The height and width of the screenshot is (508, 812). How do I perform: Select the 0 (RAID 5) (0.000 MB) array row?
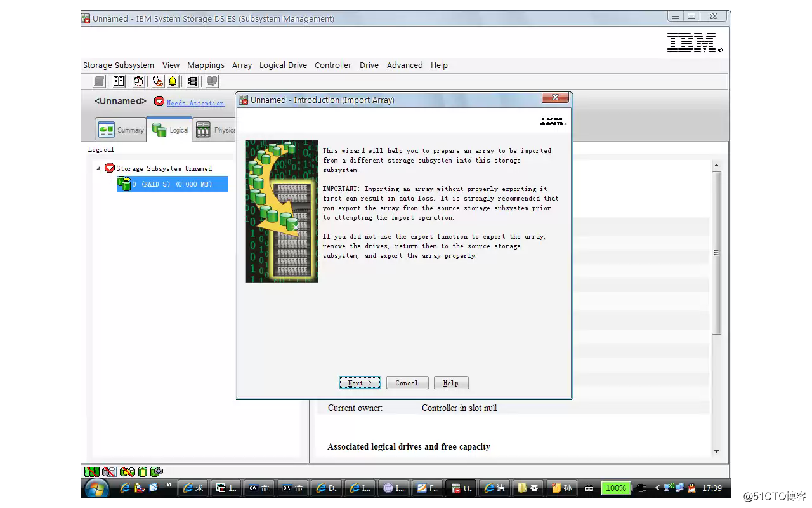172,184
